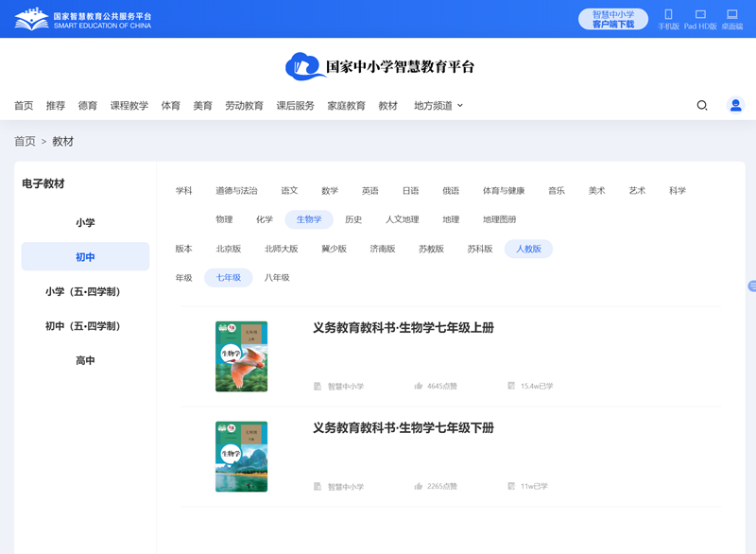
Task: Click the like icon showing 4645点赞
Action: click(x=418, y=386)
